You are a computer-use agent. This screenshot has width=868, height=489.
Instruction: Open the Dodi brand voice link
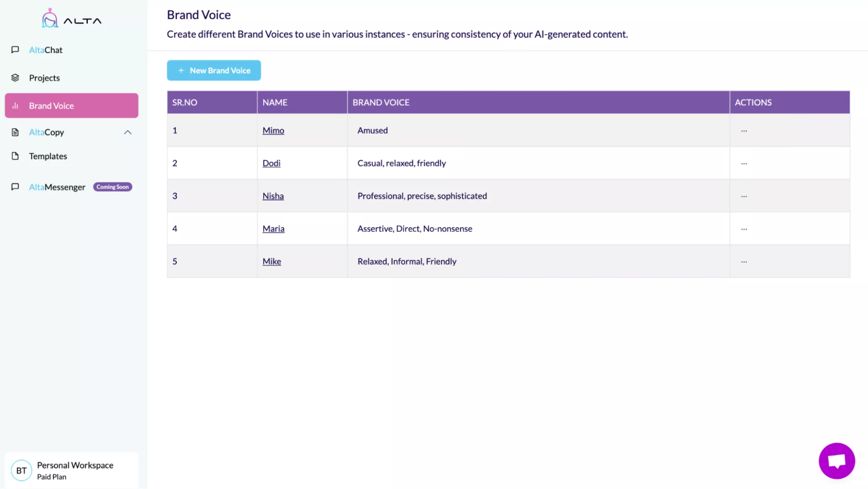(271, 163)
